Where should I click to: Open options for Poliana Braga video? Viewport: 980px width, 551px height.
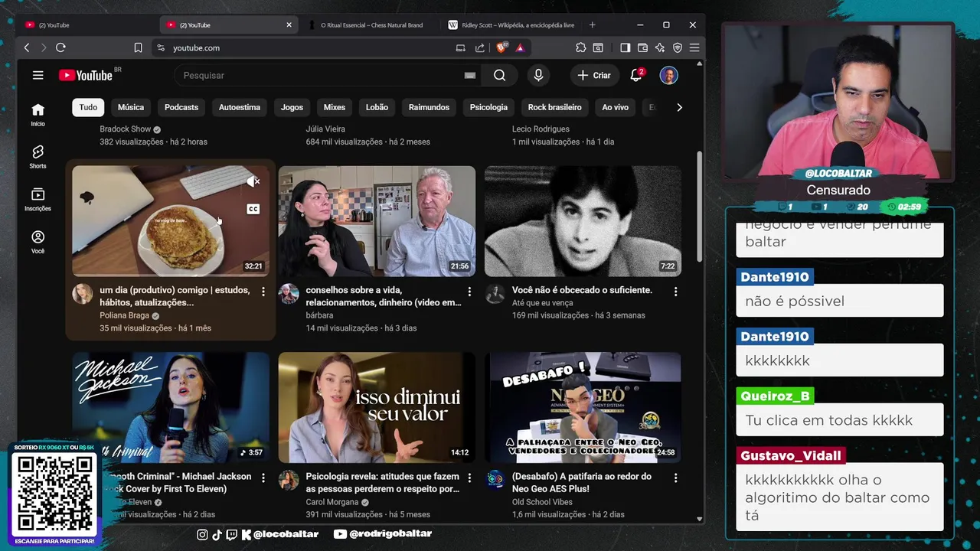tap(263, 292)
